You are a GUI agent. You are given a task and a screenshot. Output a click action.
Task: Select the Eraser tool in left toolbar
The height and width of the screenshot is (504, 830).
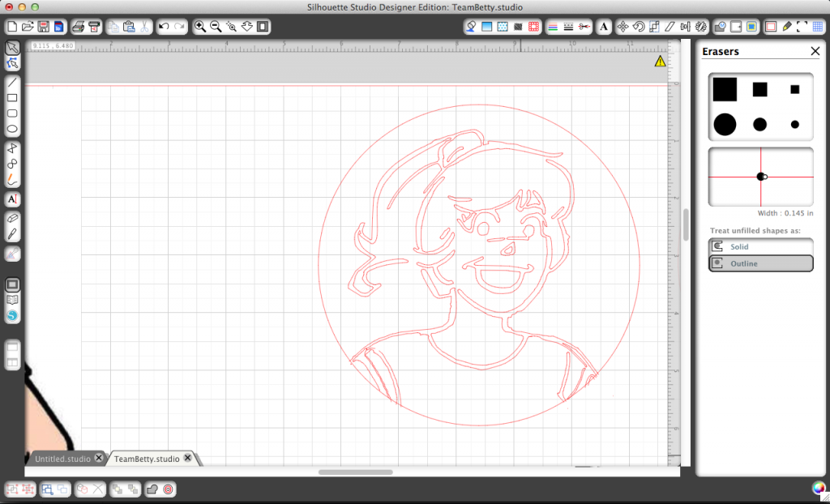tap(12, 218)
